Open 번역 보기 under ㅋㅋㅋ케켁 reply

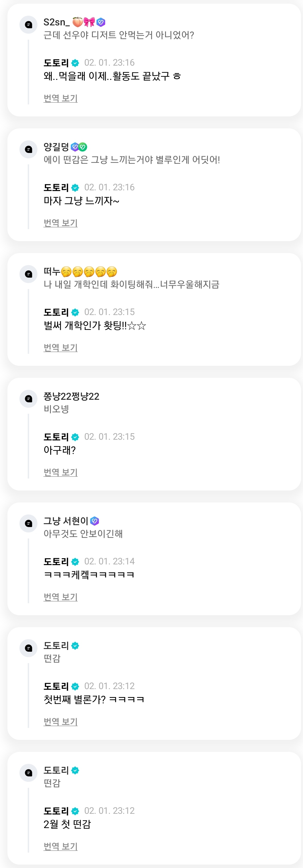point(61,597)
